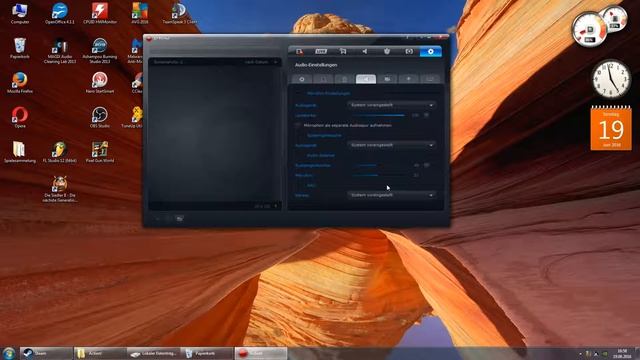Launch CPUID HWMonitor shortcut

tap(100, 13)
